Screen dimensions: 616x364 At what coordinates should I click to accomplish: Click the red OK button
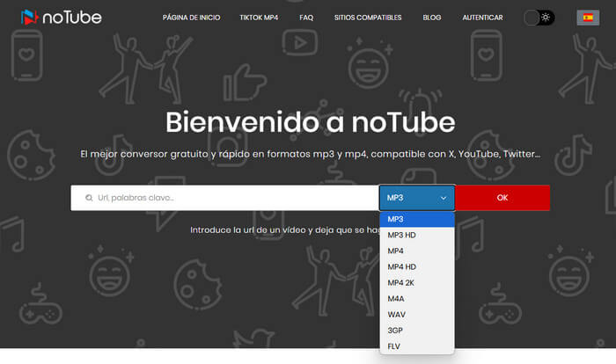pyautogui.click(x=502, y=198)
